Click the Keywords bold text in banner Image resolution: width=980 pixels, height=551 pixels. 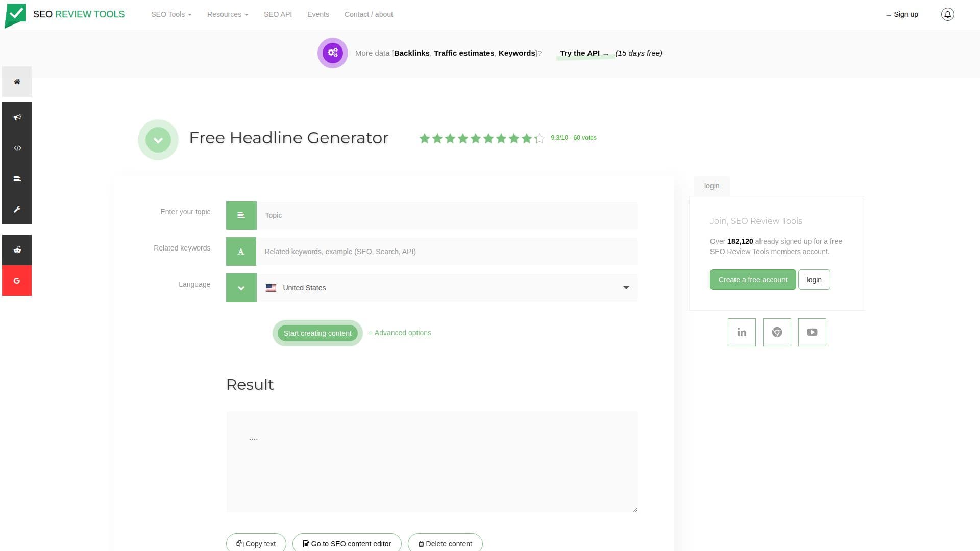coord(517,53)
